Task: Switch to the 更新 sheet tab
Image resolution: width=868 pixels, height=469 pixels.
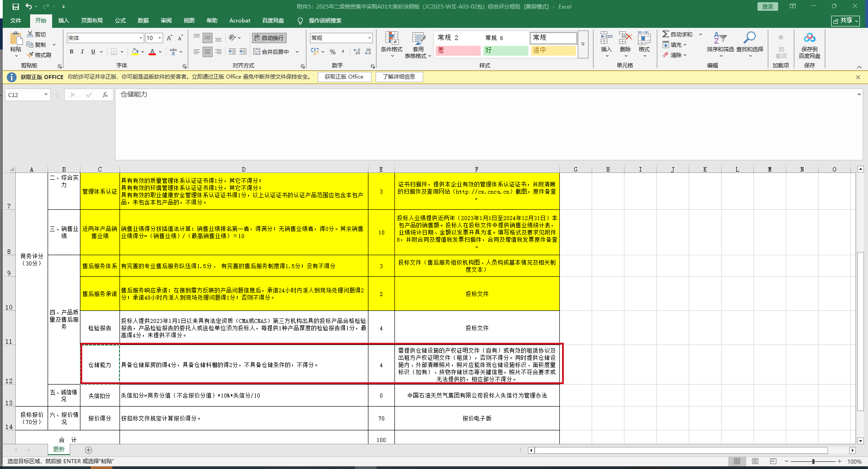Action: (59, 450)
